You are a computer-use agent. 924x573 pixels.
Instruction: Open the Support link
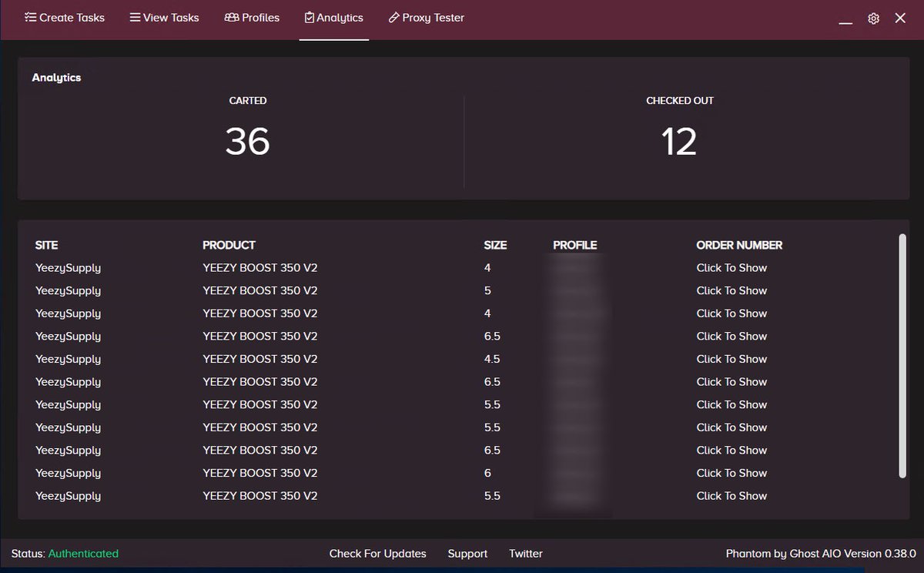click(467, 553)
